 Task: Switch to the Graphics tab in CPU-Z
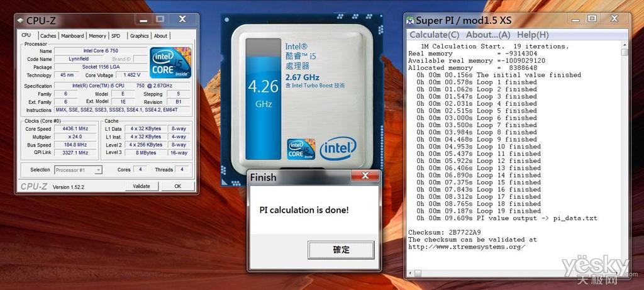point(139,36)
